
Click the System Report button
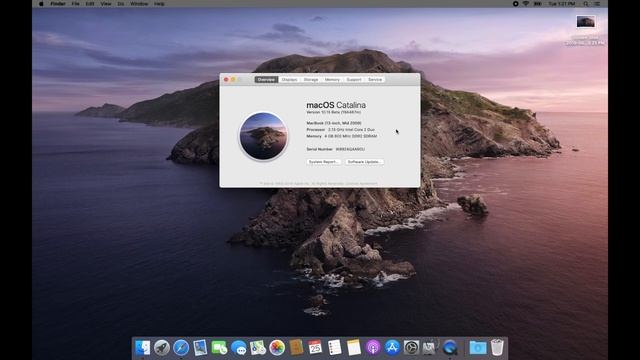[x=323, y=162]
